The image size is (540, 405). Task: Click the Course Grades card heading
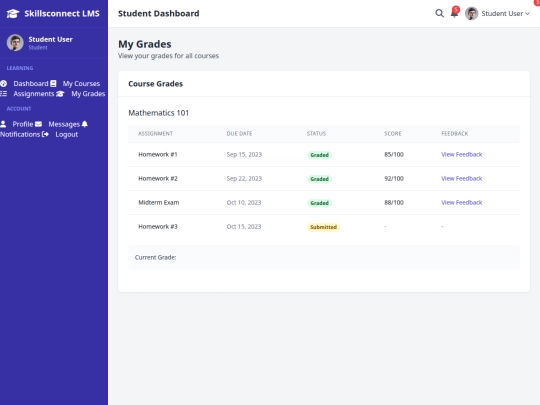155,84
